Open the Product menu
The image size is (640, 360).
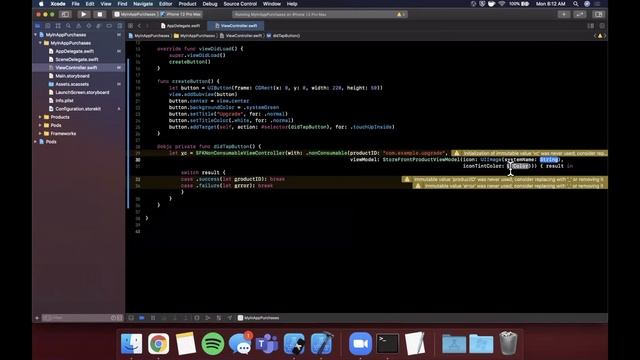[187, 4]
